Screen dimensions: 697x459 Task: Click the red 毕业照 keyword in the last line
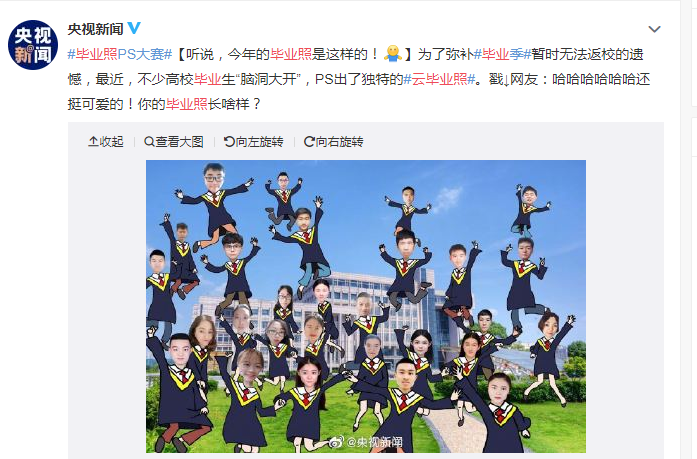click(187, 104)
